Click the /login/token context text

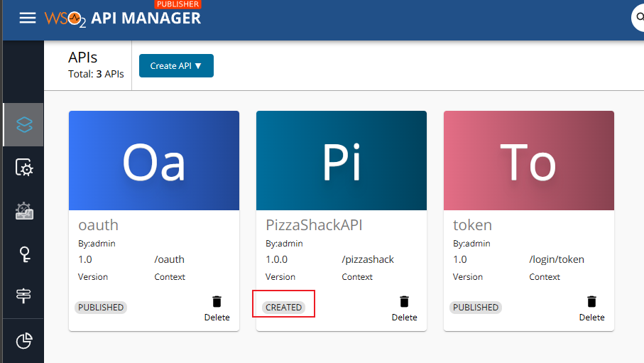(x=557, y=259)
